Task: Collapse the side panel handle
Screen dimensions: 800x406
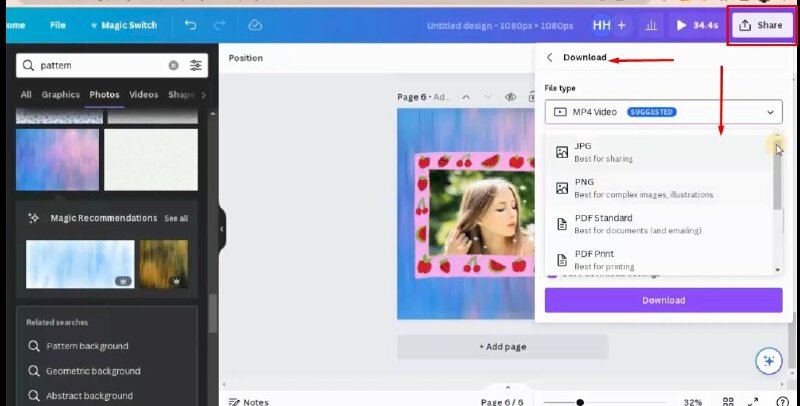Action: [x=222, y=229]
